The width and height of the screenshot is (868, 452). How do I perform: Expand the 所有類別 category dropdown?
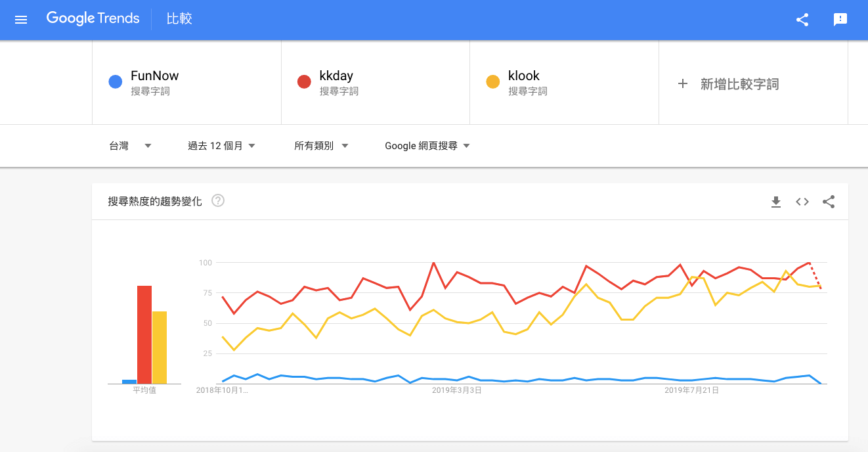[x=320, y=146]
